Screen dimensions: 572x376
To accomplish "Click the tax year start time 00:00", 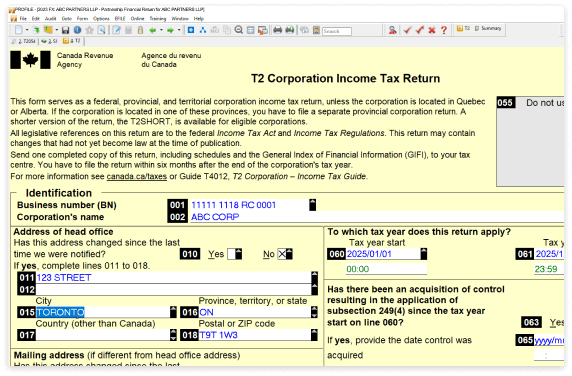I will coord(386,269).
